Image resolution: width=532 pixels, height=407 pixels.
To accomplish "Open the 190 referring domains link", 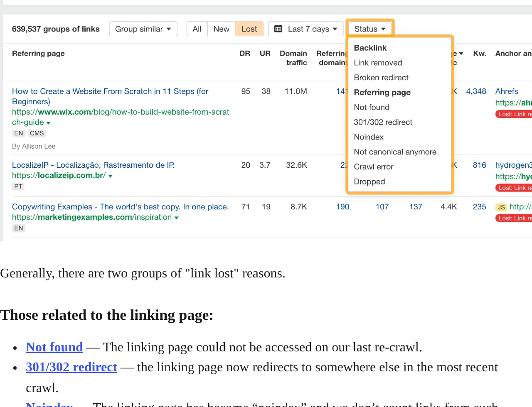I will [x=343, y=207].
